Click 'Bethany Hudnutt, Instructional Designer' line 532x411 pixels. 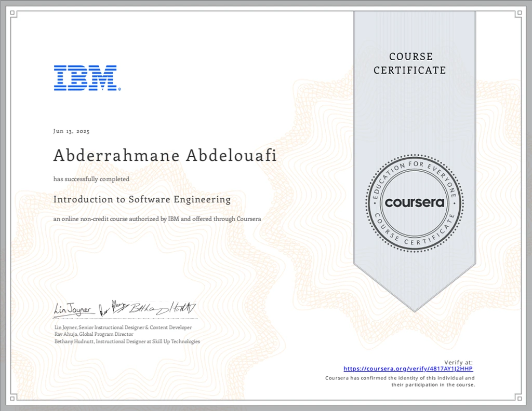tap(127, 341)
